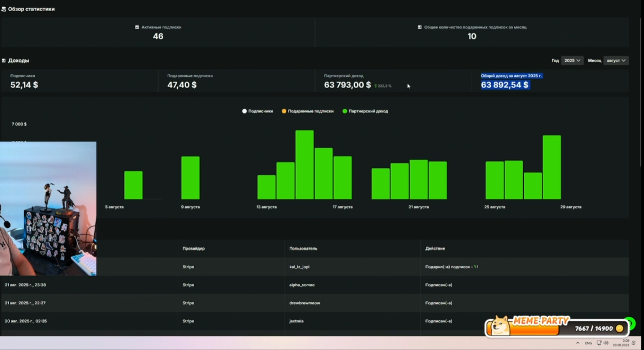Click the chart icon next to Активные подписки

137,27
